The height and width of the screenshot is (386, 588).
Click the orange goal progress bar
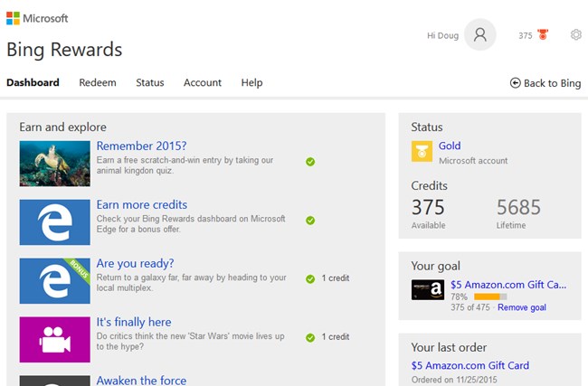click(490, 297)
